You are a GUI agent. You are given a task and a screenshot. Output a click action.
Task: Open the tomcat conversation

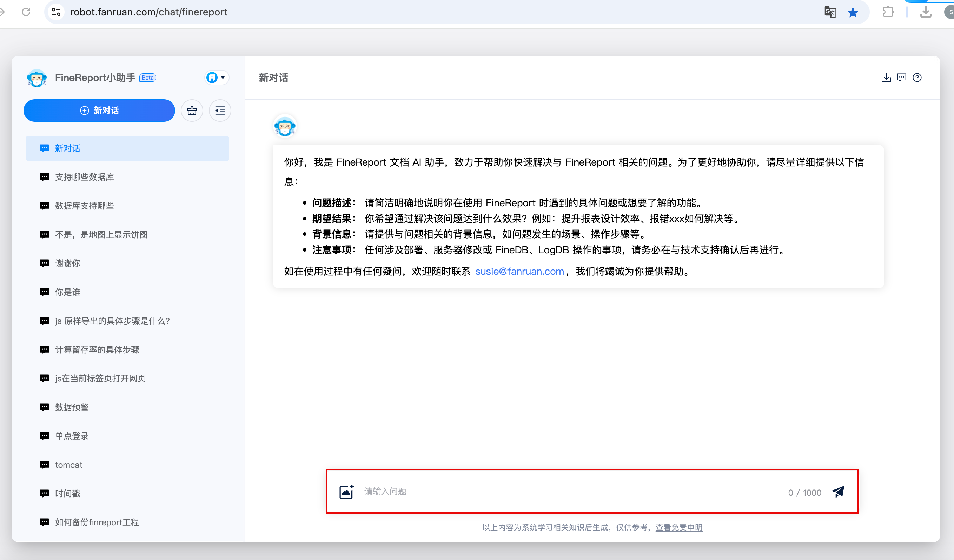point(68,465)
